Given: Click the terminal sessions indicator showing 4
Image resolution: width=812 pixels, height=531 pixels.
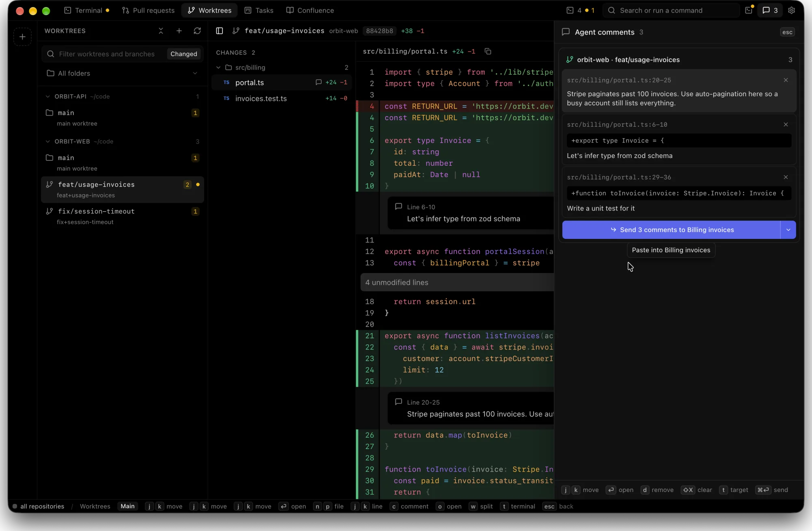Looking at the screenshot, I should pyautogui.click(x=580, y=11).
